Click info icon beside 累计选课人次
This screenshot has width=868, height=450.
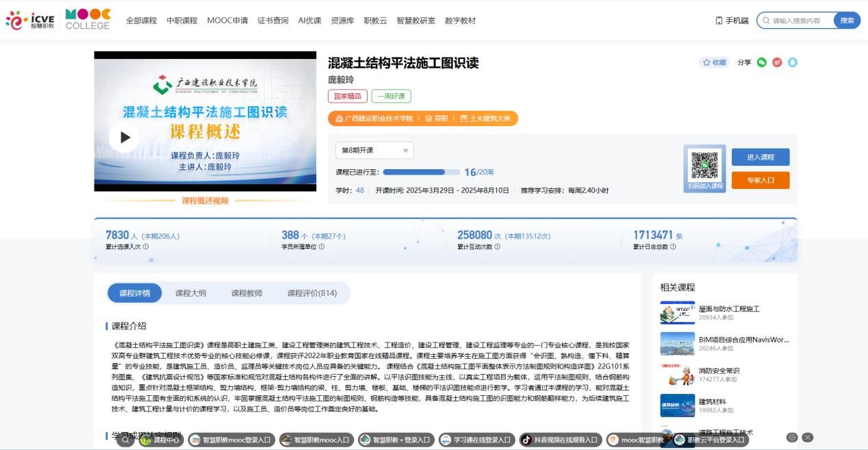[x=146, y=247]
